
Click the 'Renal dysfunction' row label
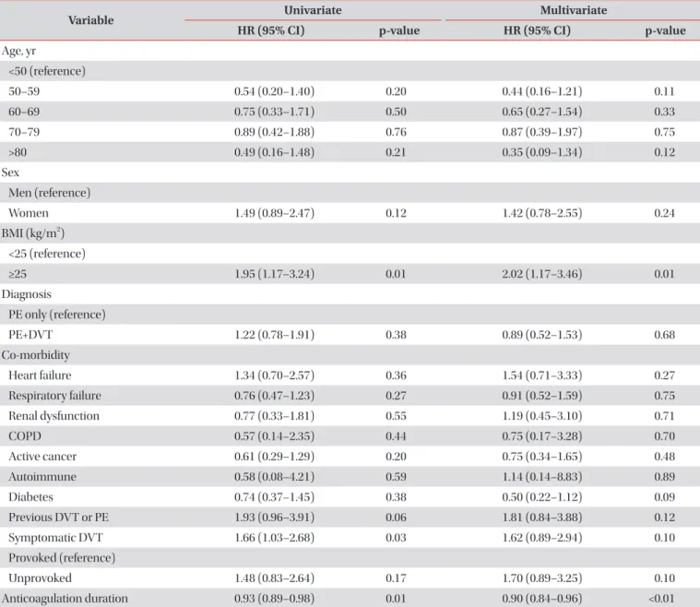click(54, 416)
